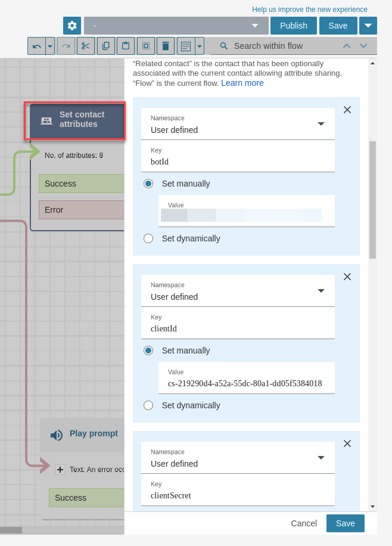392x546 pixels.
Task: Copy the selected block
Action: click(x=106, y=46)
